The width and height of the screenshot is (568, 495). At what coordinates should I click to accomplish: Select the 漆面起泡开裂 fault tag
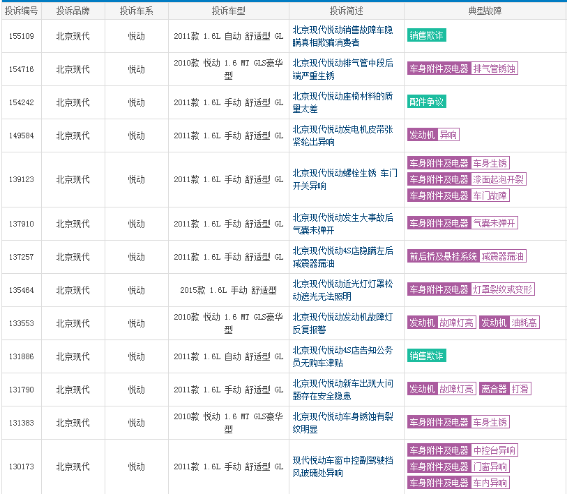(467, 179)
